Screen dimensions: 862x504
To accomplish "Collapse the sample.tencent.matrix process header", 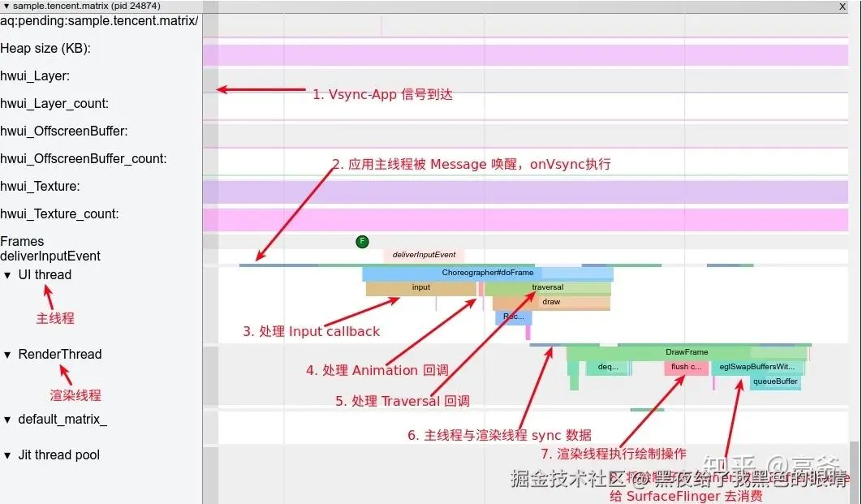I will 6,6.
